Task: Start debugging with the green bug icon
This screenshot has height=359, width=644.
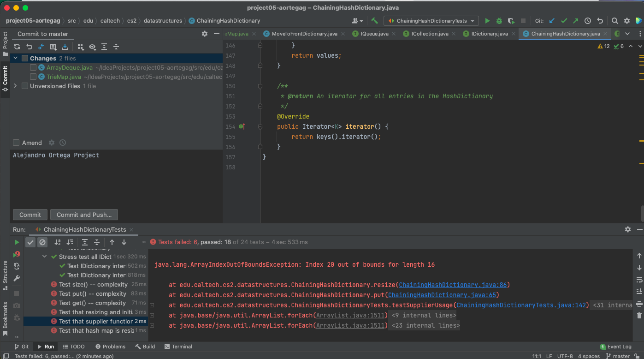Action: 499,21
